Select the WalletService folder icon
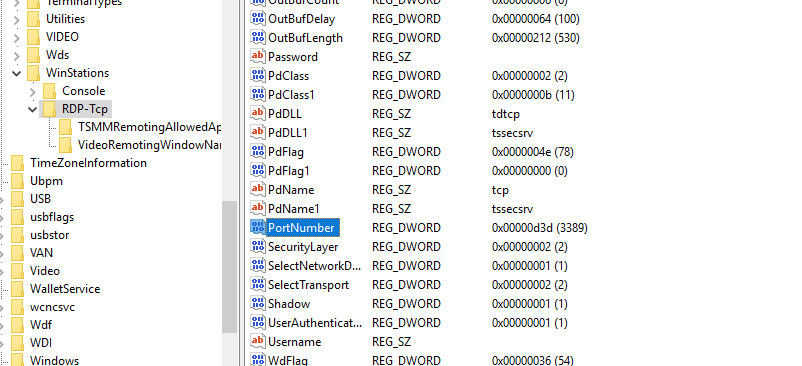The height and width of the screenshot is (366, 802). click(17, 289)
